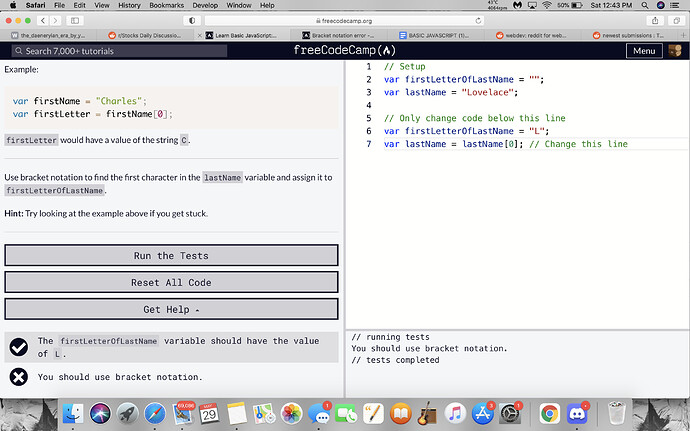Open Finder from the Dock

[73, 414]
